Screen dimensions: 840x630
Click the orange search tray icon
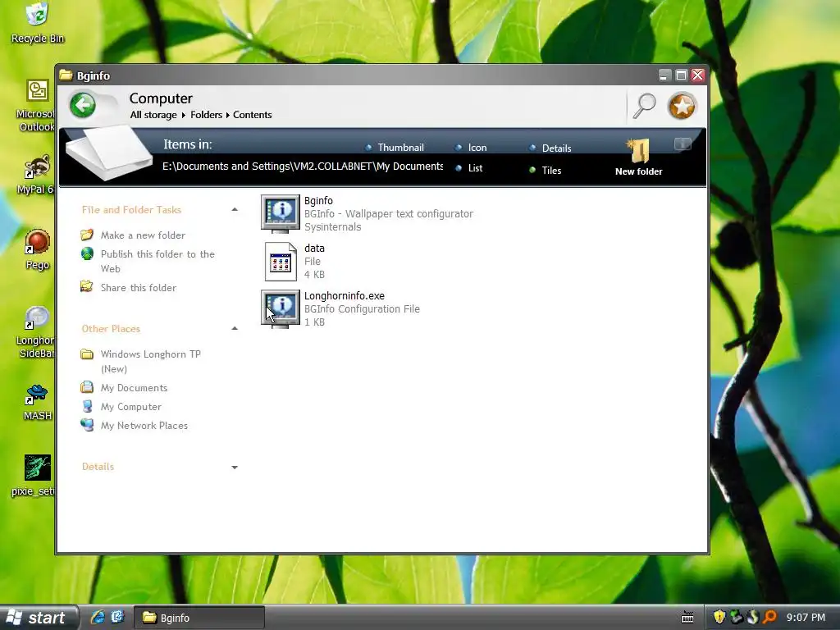coord(769,617)
